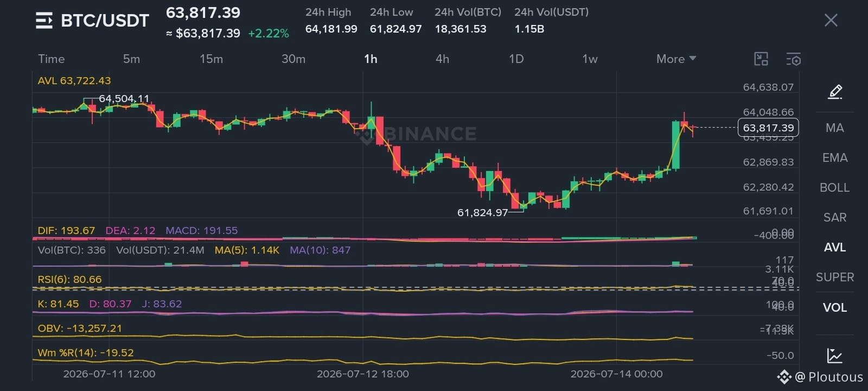Click the 2026-07-14 00:00 time axis label

coord(616,374)
